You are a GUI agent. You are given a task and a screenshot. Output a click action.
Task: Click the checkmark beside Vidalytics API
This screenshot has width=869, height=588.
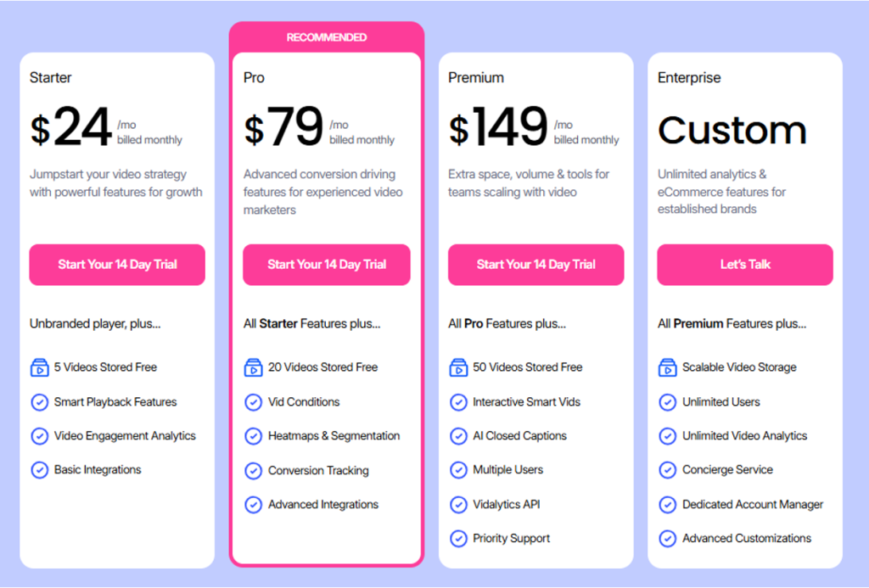(x=458, y=505)
